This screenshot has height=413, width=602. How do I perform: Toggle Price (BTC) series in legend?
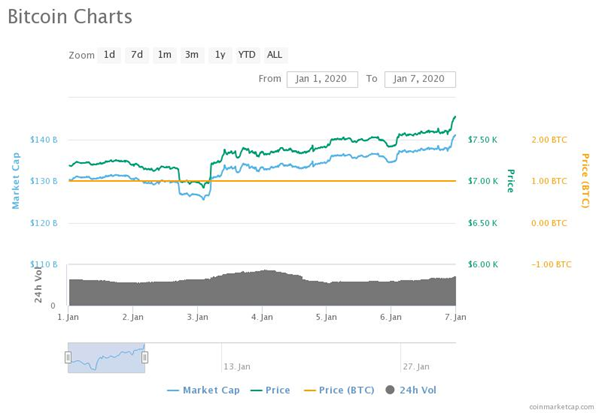click(x=339, y=390)
